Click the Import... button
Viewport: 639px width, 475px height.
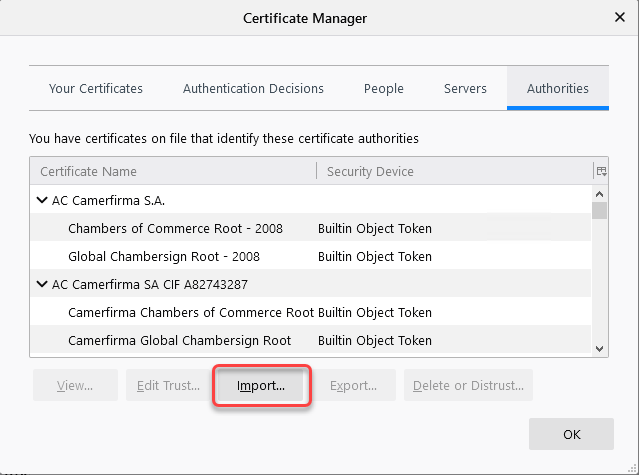tap(261, 385)
